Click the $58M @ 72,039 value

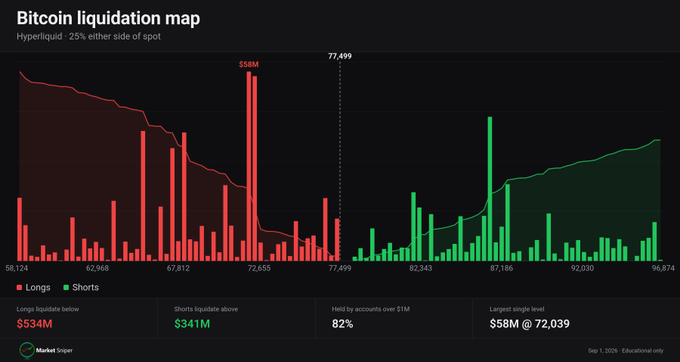530,323
